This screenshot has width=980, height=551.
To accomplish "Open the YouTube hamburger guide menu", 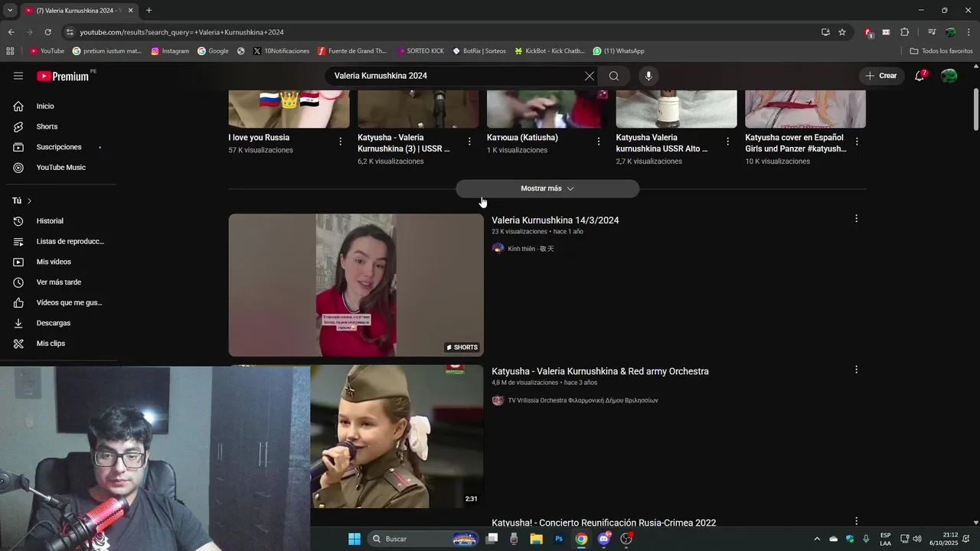I will pyautogui.click(x=18, y=76).
